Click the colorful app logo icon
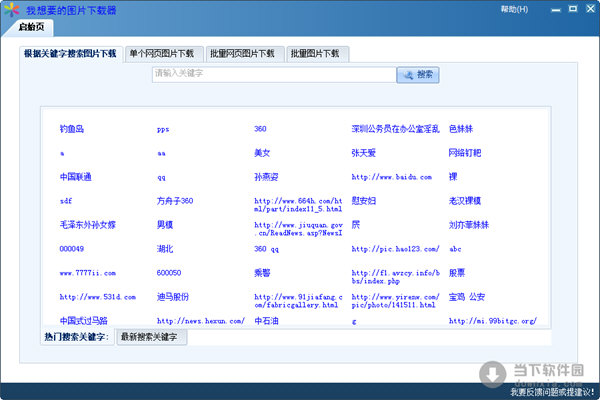The image size is (600, 400). click(x=11, y=10)
